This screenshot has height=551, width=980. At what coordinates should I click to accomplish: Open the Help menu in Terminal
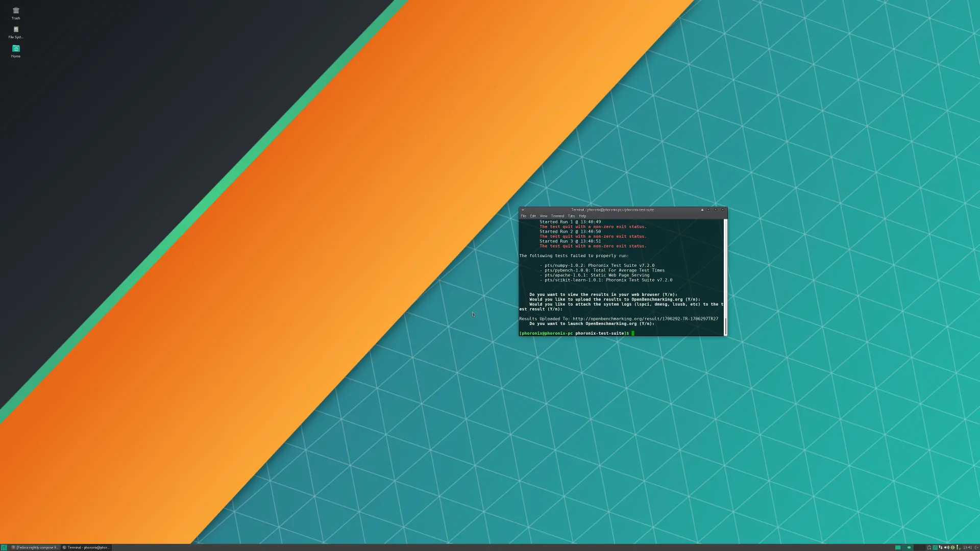582,216
